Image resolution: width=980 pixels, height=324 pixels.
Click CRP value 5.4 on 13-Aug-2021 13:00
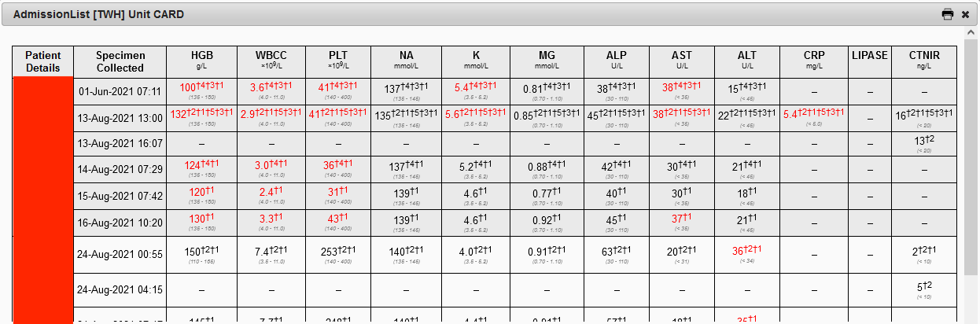click(814, 115)
